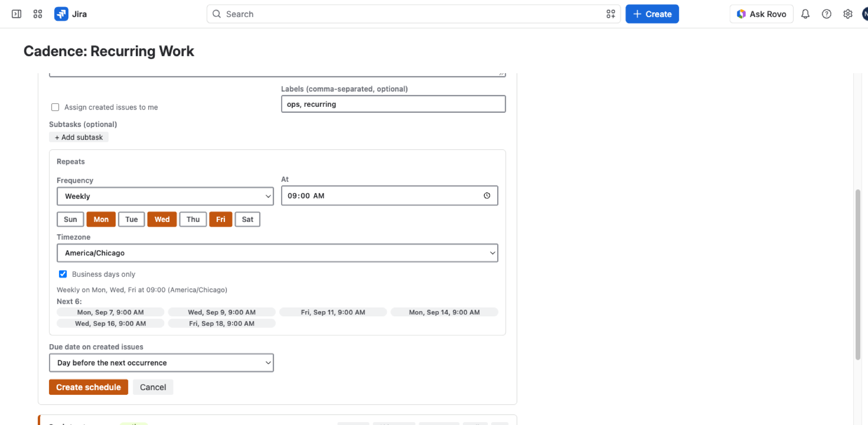Toggle the Thu day button
Screen dimensions: 868x425
(x=193, y=219)
